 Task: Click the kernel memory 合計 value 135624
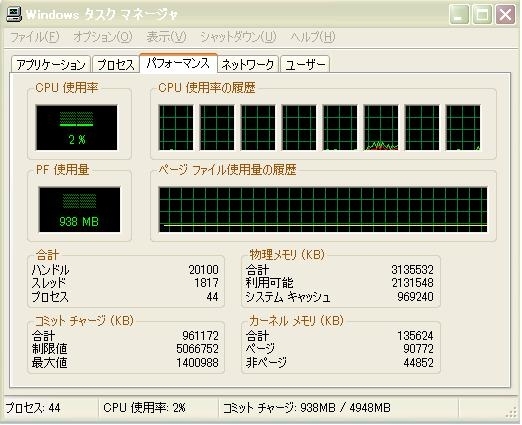(x=415, y=335)
